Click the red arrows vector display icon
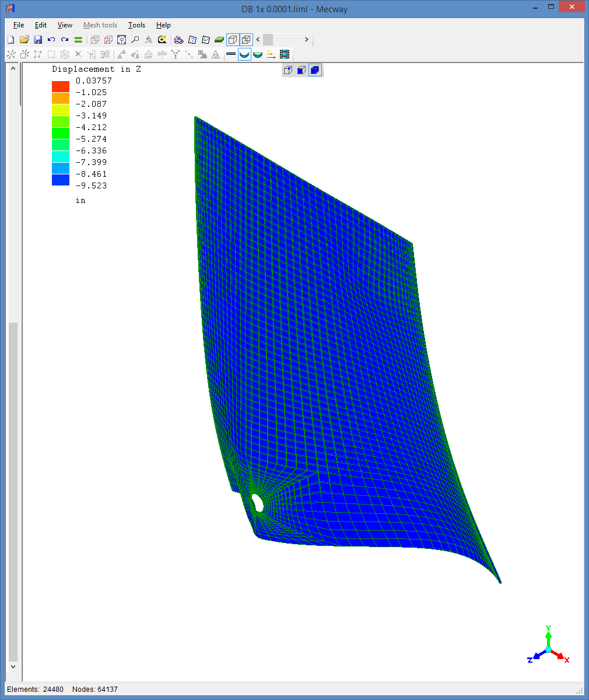This screenshot has width=589, height=700. coord(271,54)
